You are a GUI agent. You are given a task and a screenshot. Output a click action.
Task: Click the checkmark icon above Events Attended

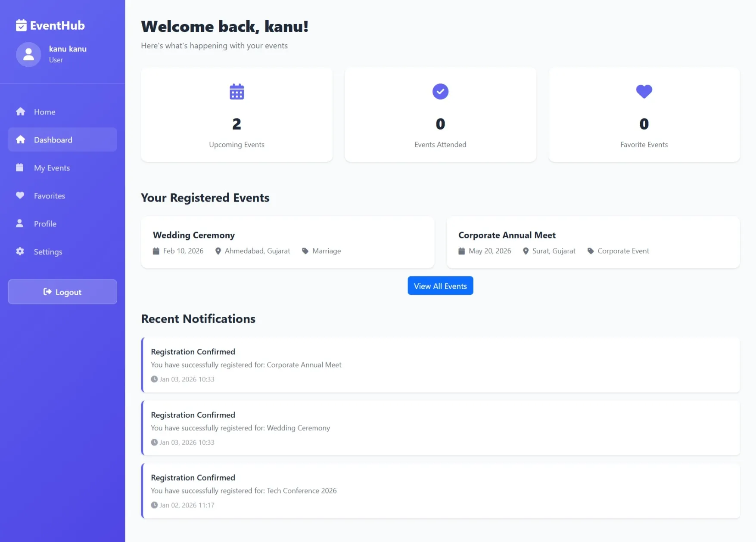coord(440,91)
